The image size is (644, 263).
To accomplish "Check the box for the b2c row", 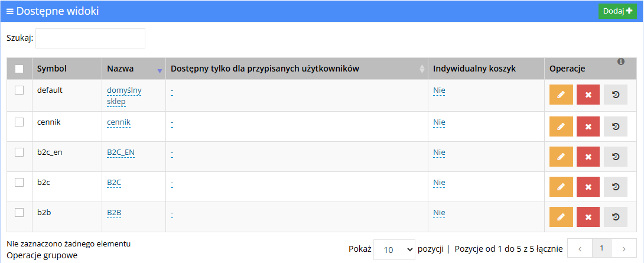I will point(19,183).
